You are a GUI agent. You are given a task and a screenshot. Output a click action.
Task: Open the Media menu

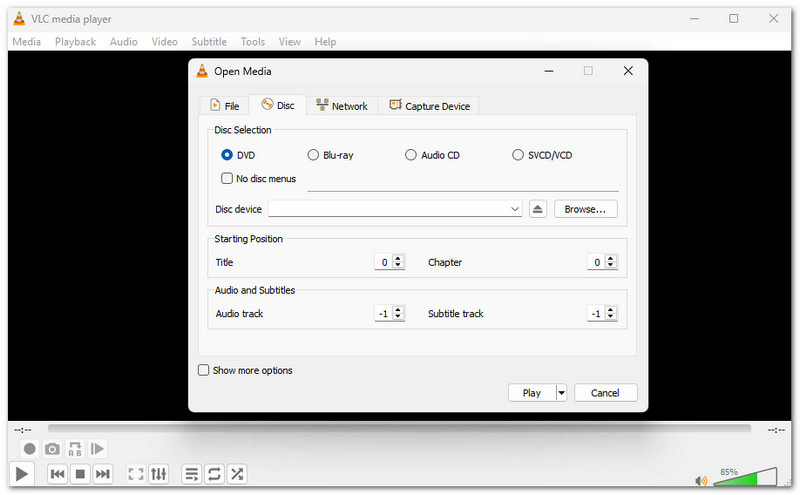tap(27, 42)
